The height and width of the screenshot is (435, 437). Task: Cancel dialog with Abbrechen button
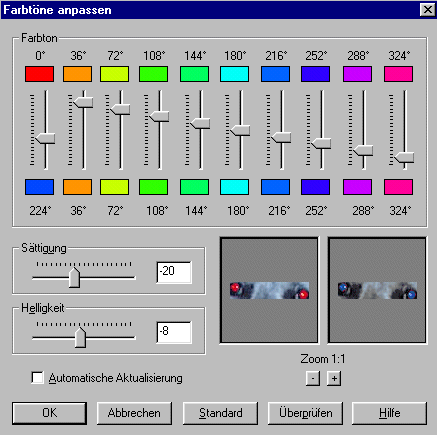134,413
